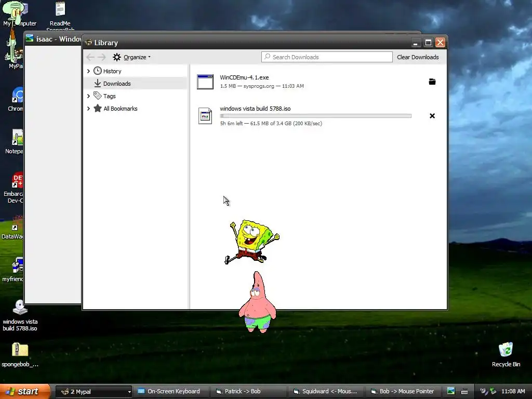
Task: Minimize the Library window
Action: click(416, 43)
